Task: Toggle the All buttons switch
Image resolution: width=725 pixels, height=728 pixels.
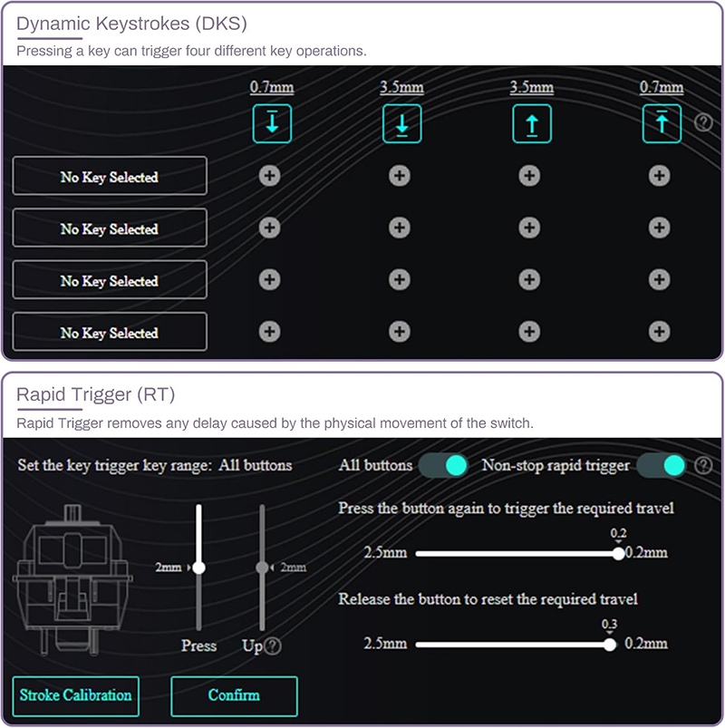Action: tap(443, 466)
